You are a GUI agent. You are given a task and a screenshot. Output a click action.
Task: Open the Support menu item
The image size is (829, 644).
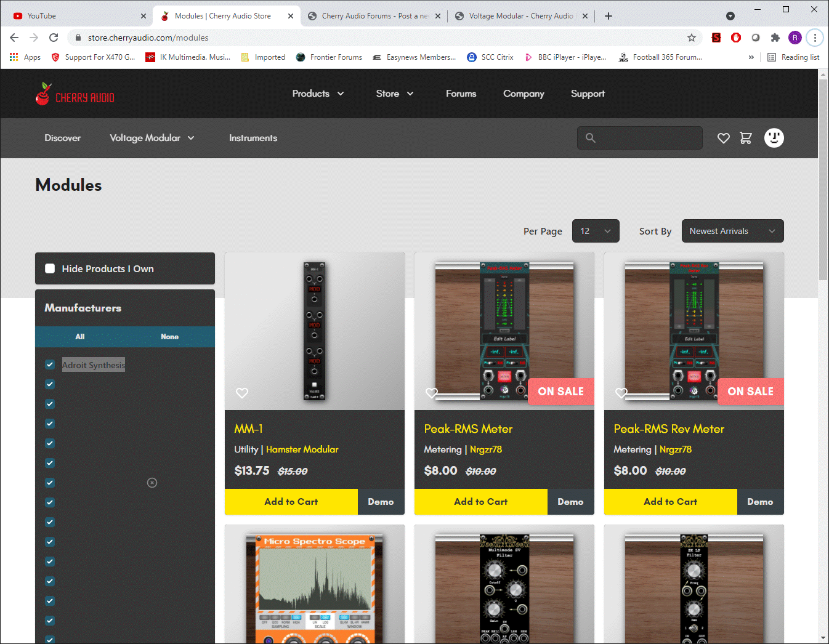[588, 94]
